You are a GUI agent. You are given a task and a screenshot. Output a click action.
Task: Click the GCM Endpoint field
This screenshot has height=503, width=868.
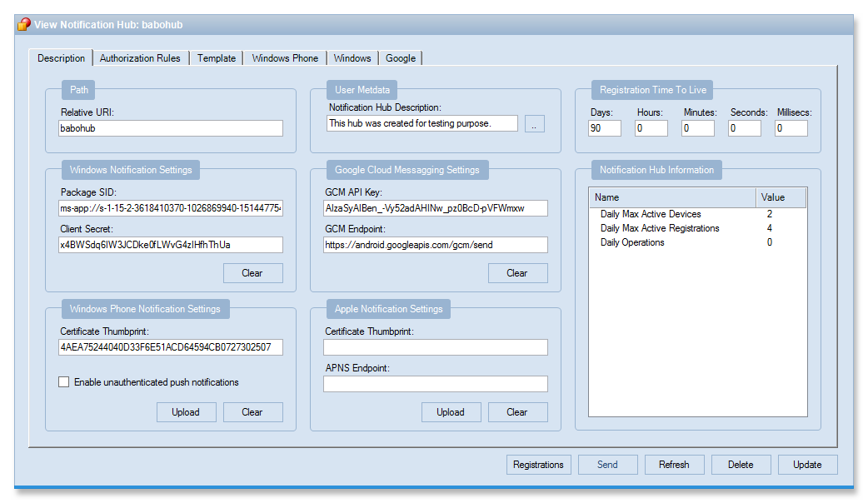[x=436, y=245]
